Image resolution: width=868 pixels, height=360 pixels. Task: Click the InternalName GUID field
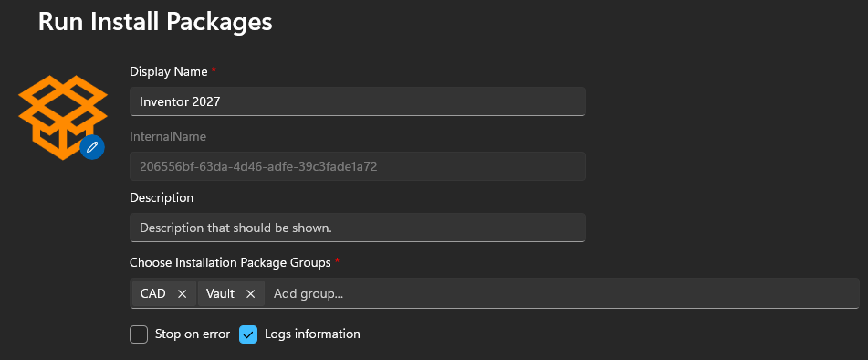[x=358, y=166]
